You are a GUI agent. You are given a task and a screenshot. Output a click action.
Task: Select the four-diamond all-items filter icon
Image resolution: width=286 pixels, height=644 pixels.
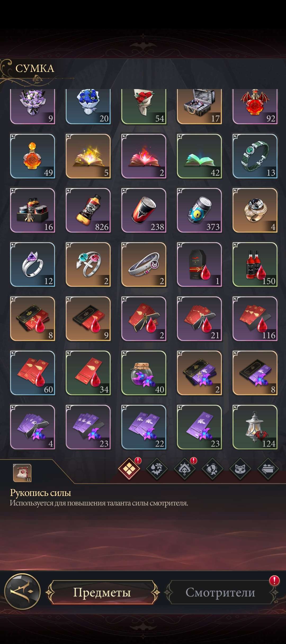pyautogui.click(x=129, y=469)
